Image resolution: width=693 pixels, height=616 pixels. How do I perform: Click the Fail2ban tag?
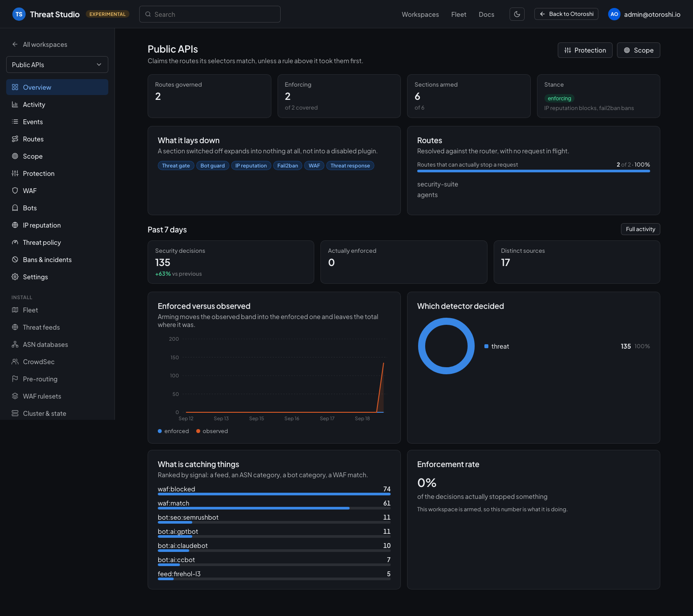[x=288, y=165]
